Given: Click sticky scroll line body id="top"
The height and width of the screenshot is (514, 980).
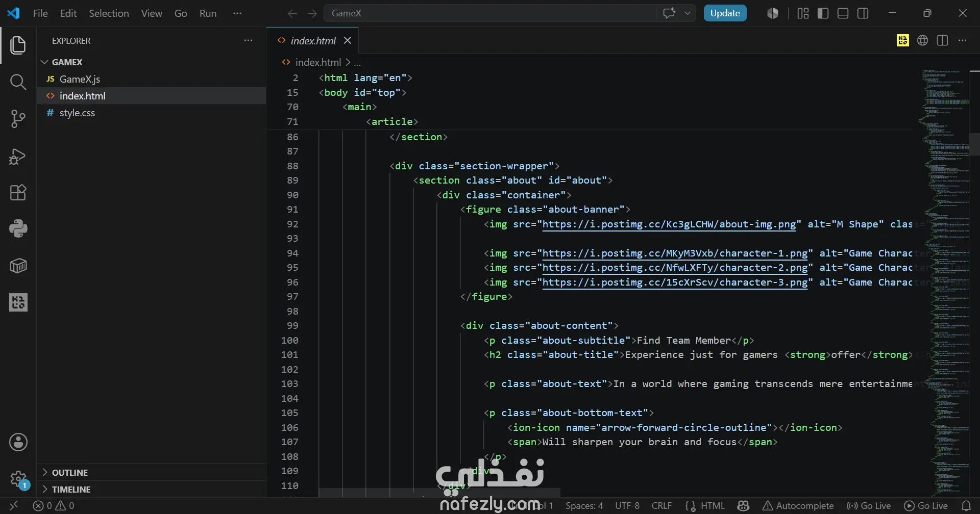Looking at the screenshot, I should 362,92.
